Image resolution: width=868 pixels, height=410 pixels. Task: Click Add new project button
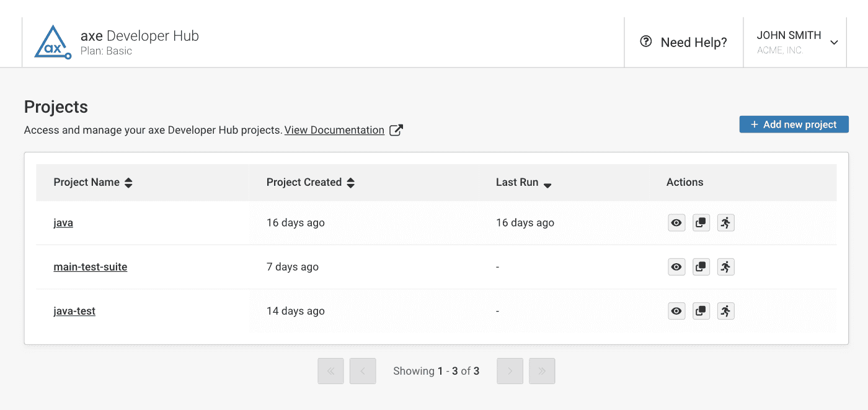pyautogui.click(x=794, y=124)
